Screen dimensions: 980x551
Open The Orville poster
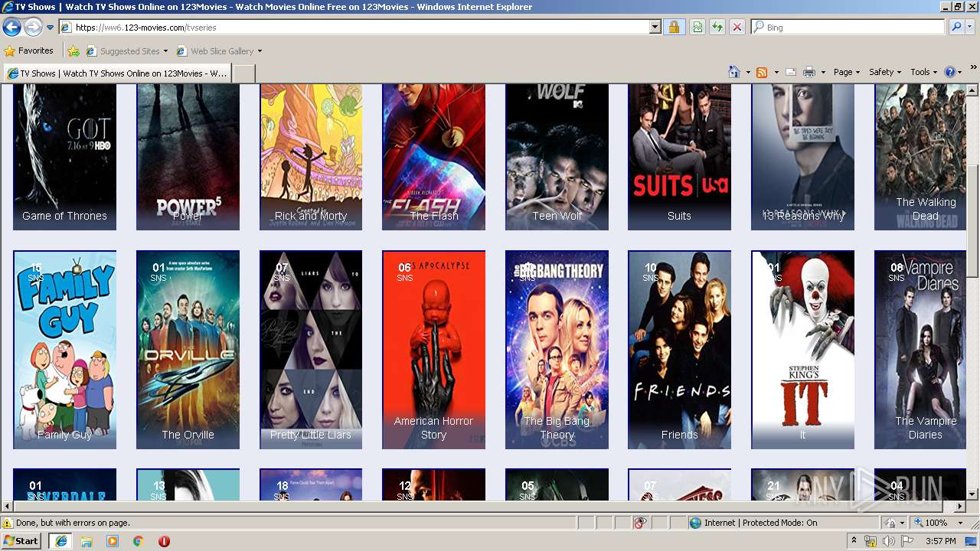(188, 350)
